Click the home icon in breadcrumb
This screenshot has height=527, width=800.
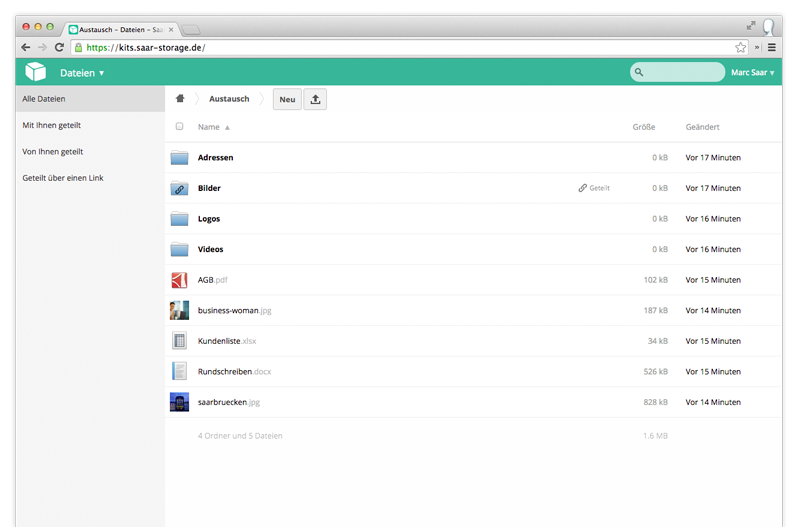[180, 99]
